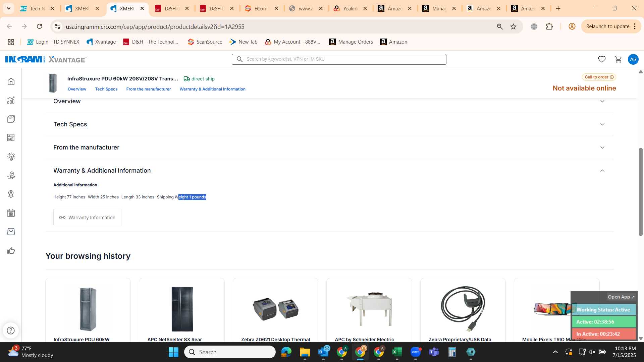Open the help question mark icon
Viewport: 644px width, 362px height.
pos(11,330)
